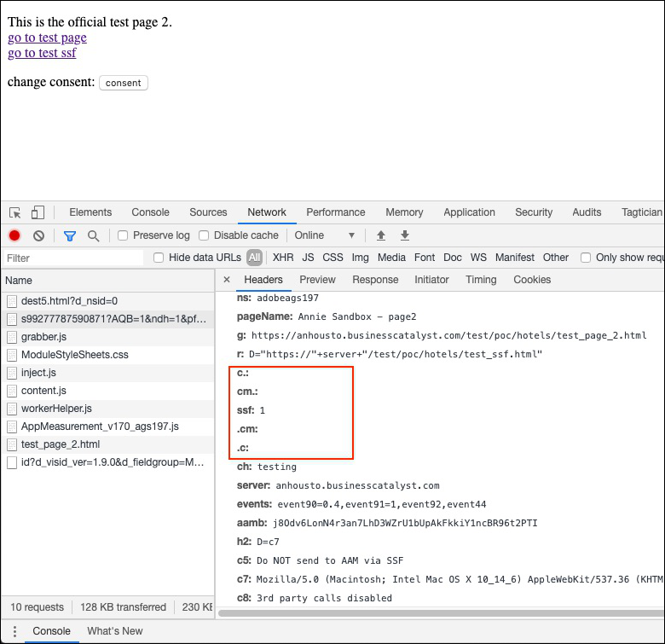The width and height of the screenshot is (665, 644).
Task: Toggle the network filter funnel icon
Action: coord(70,235)
